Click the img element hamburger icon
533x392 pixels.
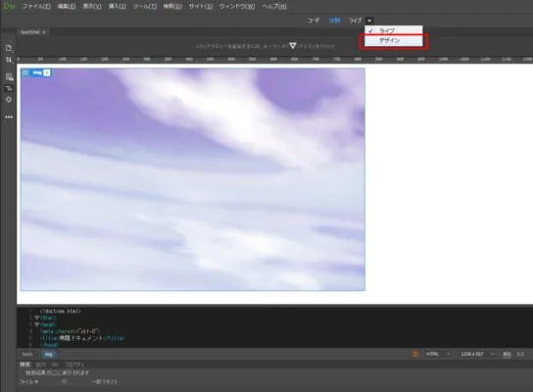tap(25, 73)
